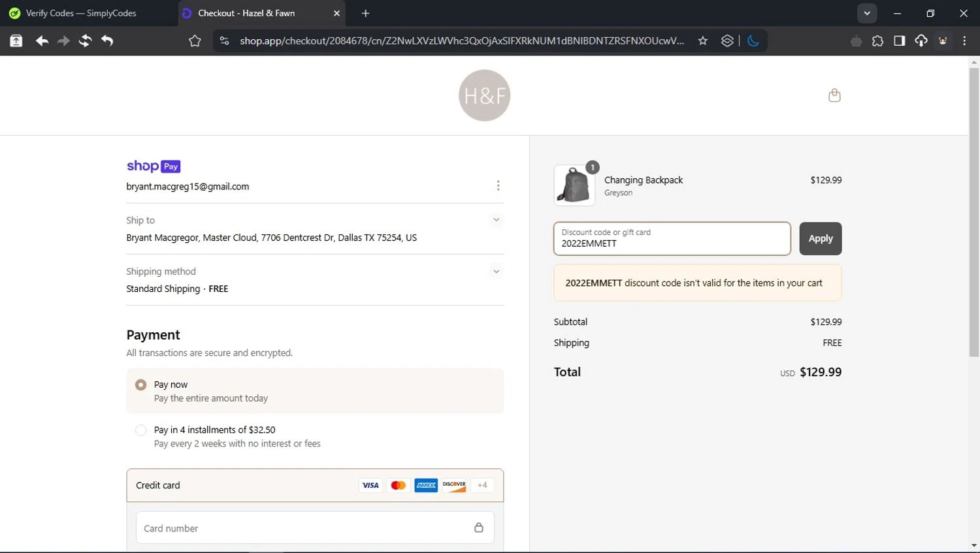Click the Shop Pay logo
The width and height of the screenshot is (980, 553).
154,166
